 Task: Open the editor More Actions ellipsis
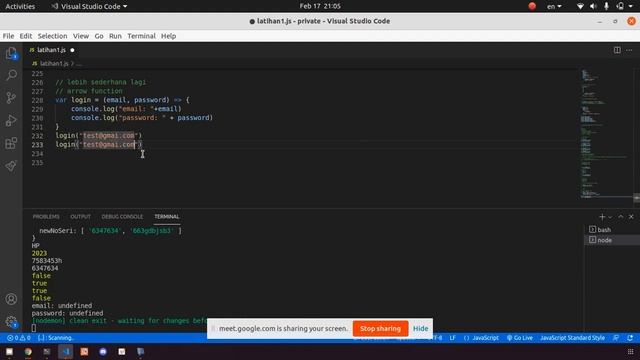point(629,50)
